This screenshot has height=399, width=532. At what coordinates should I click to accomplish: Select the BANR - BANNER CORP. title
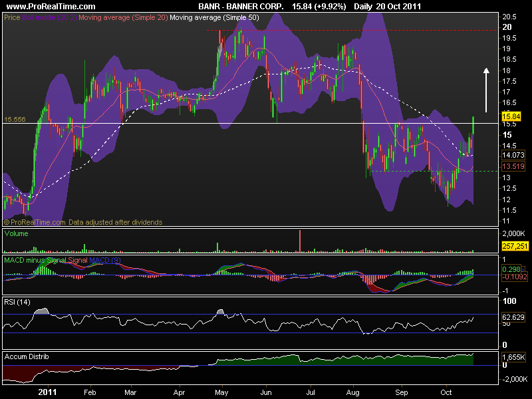coord(241,7)
